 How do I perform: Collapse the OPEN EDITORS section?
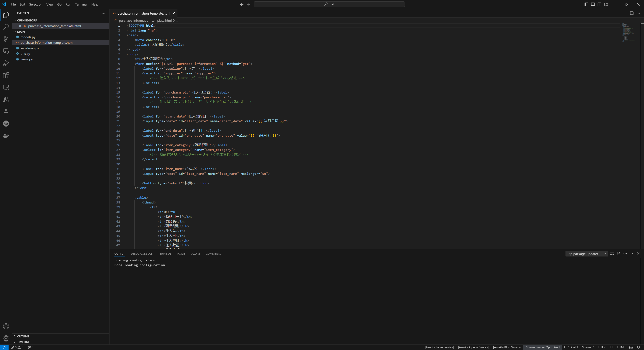pos(27,20)
